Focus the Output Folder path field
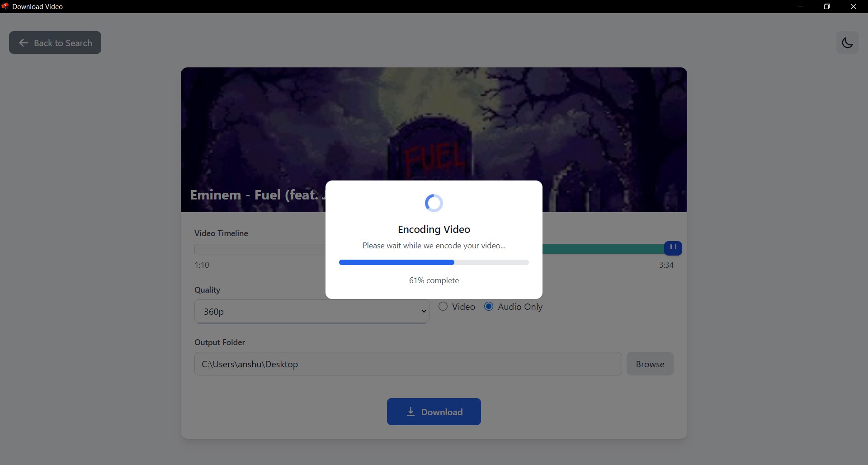Image resolution: width=868 pixels, height=465 pixels. 408,364
